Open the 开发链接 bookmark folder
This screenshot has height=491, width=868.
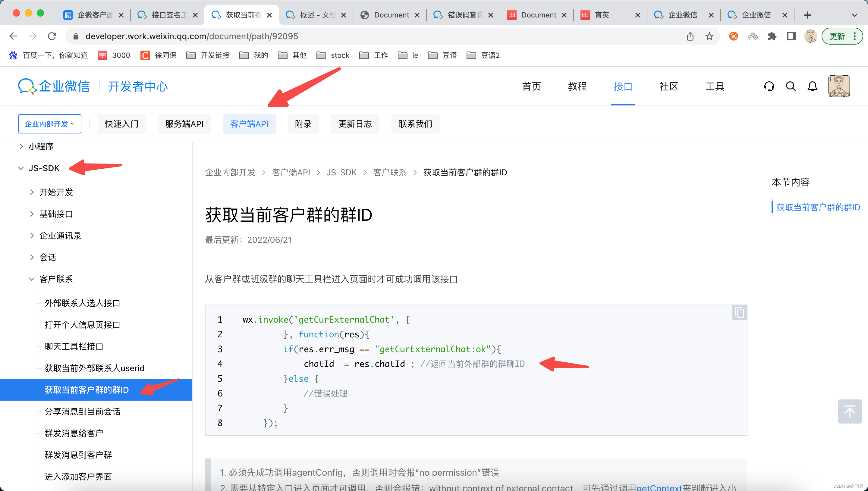208,55
